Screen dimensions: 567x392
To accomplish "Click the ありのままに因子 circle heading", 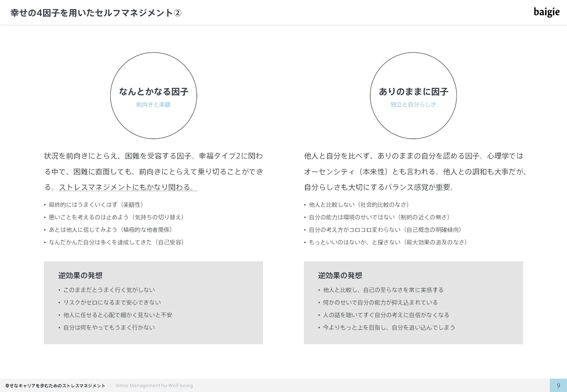I will tap(413, 92).
